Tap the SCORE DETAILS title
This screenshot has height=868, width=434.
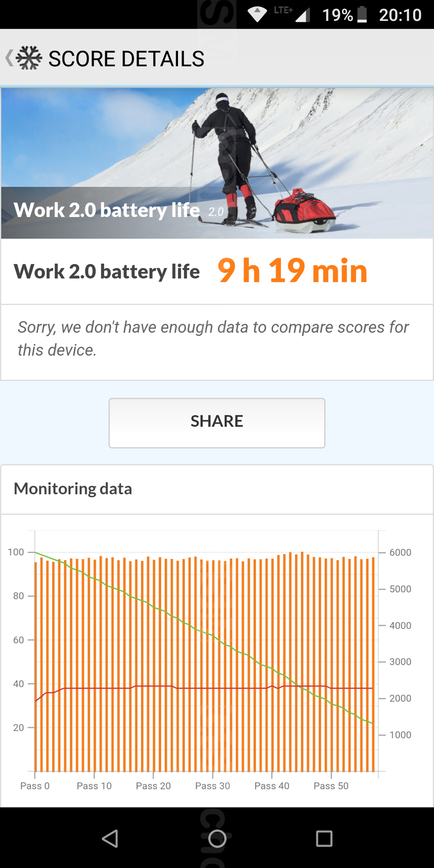coord(126,59)
